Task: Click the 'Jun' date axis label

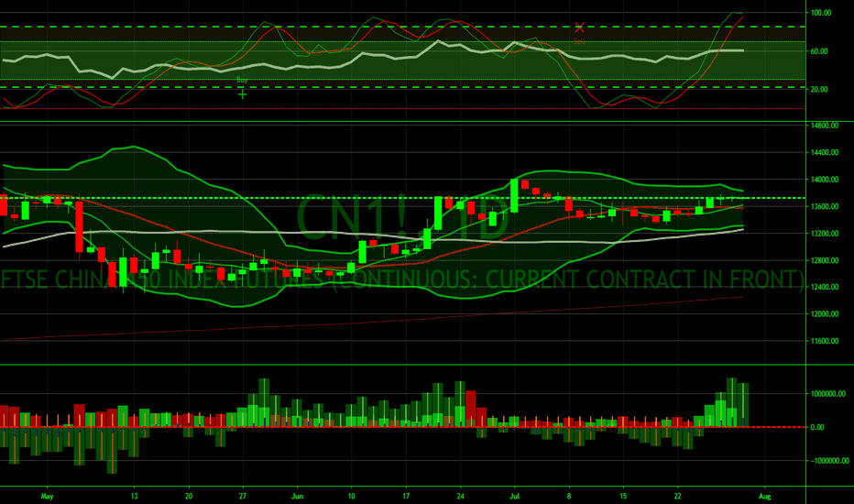Action: (297, 497)
